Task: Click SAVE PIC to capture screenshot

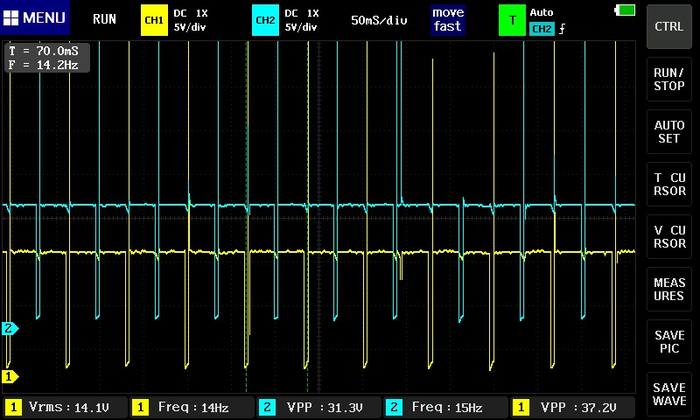Action: point(669,341)
